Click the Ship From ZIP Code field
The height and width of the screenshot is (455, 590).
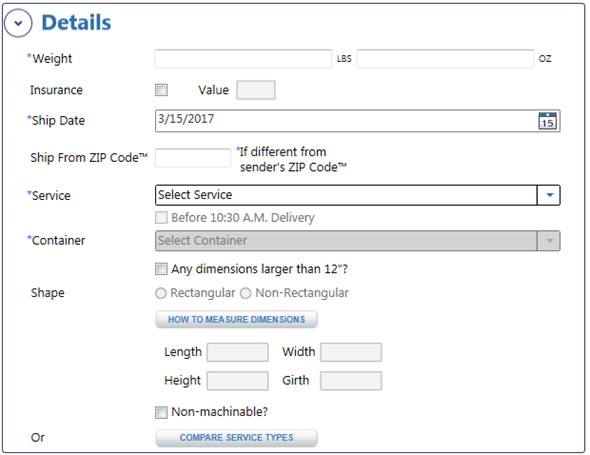pyautogui.click(x=193, y=158)
